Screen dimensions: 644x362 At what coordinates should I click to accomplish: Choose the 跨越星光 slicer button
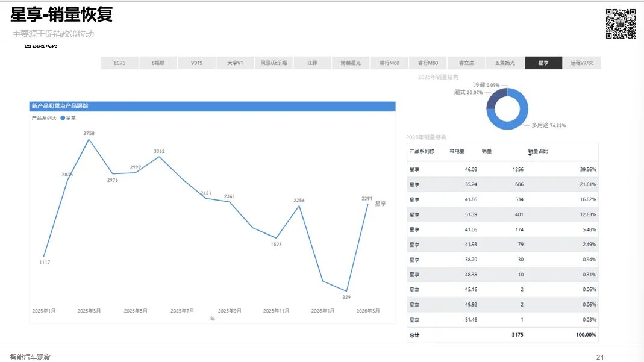351,63
